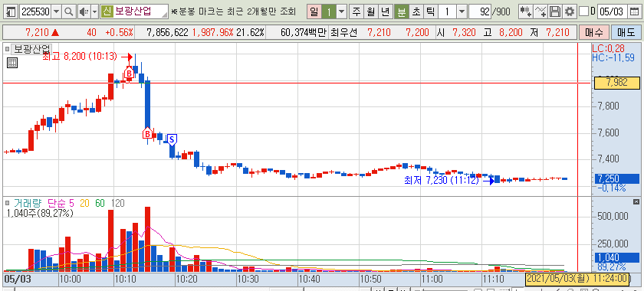
Task: Click the 보광산업 chart legend label
Action: 31,49
